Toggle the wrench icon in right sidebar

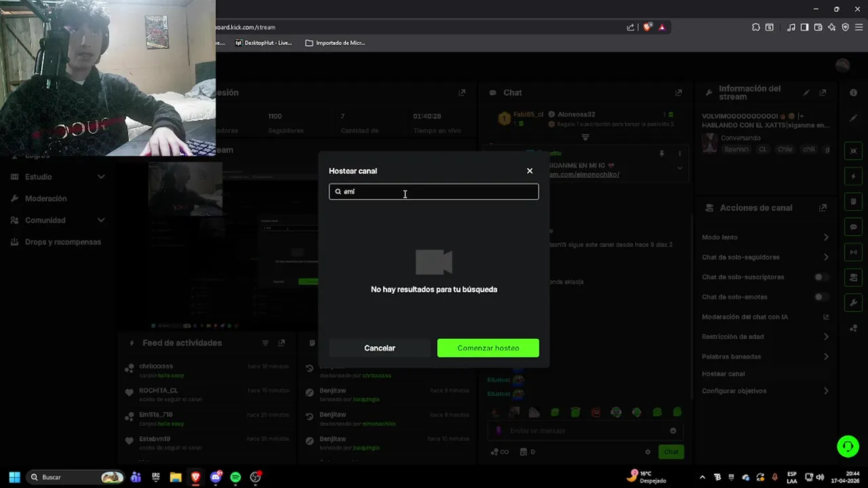(x=853, y=303)
